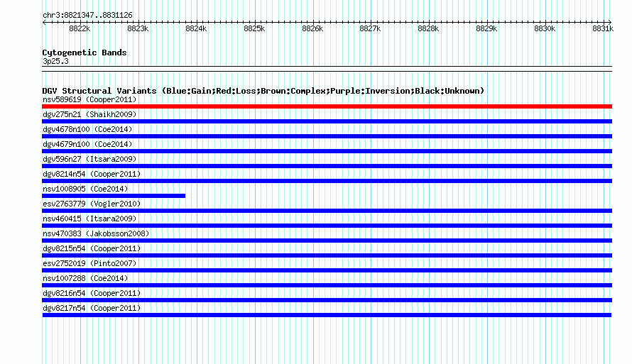Viewport: 632px width, 364px height.
Task: Click the 8822k ruler label
Action: [80, 28]
